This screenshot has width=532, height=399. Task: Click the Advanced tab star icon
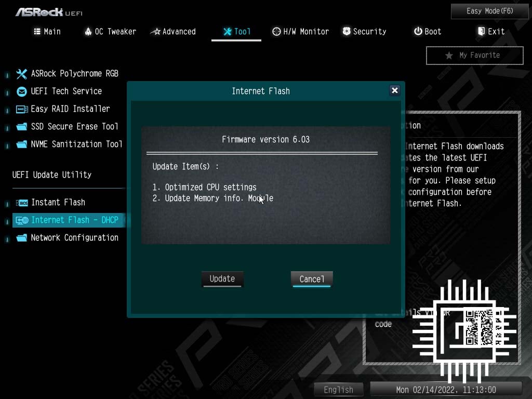click(155, 32)
